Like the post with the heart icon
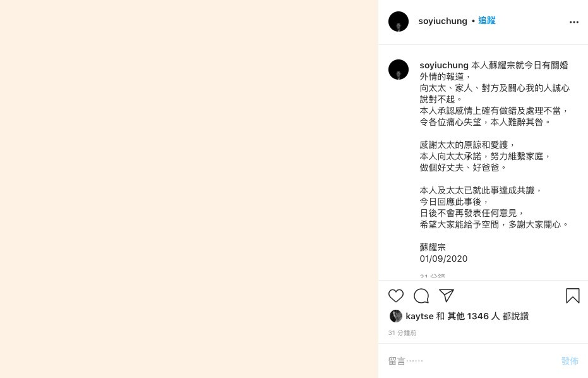588x378 pixels. (395, 296)
